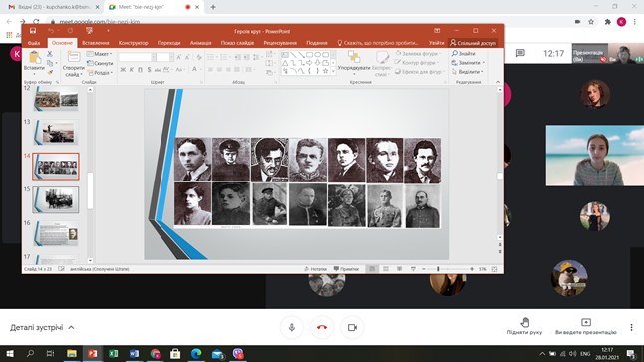Select the oval shape in shapes gallery

tap(317, 54)
